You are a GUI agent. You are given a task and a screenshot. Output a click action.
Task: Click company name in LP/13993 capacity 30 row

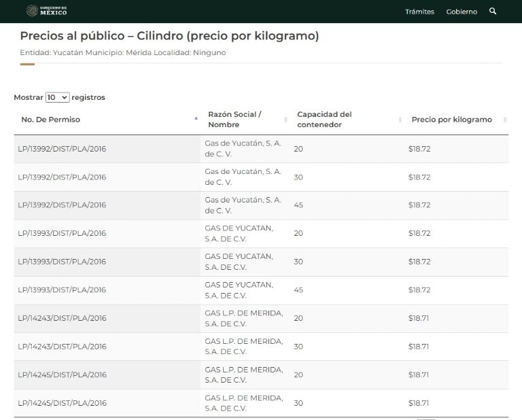click(239, 262)
